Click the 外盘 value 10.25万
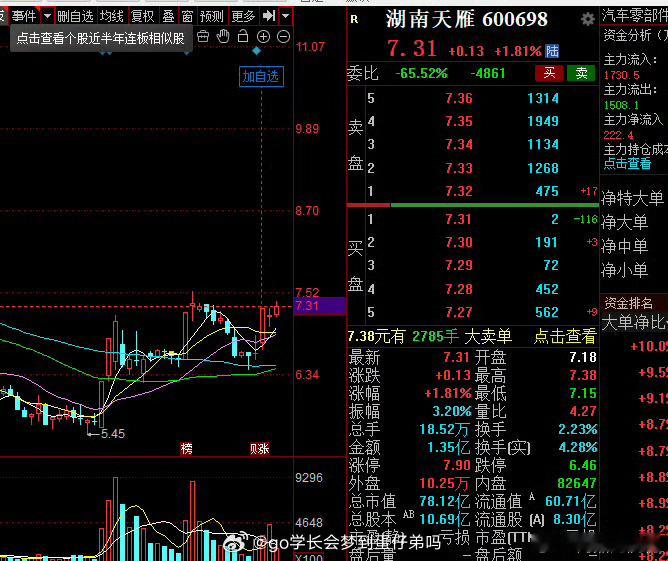668x561 pixels. 444,483
